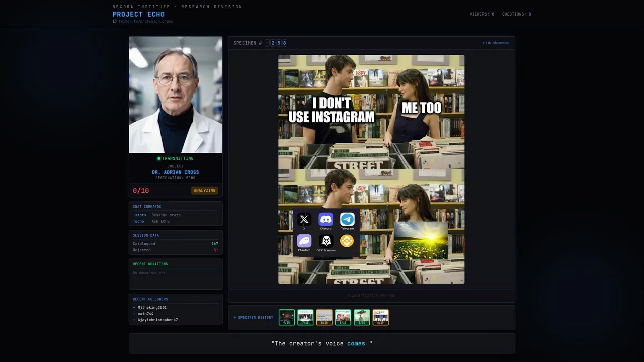
Task: Open the history thumbnail rated 7/10
Action: pyautogui.click(x=305, y=317)
